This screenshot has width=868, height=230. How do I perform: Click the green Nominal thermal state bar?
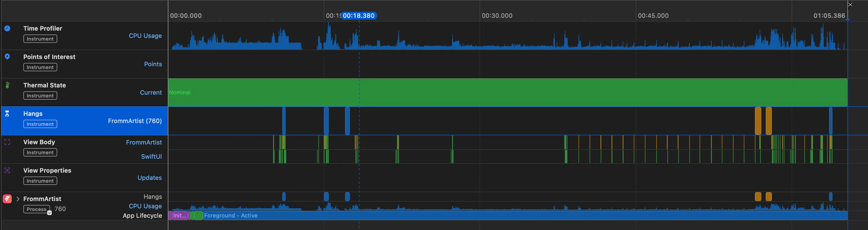point(508,92)
